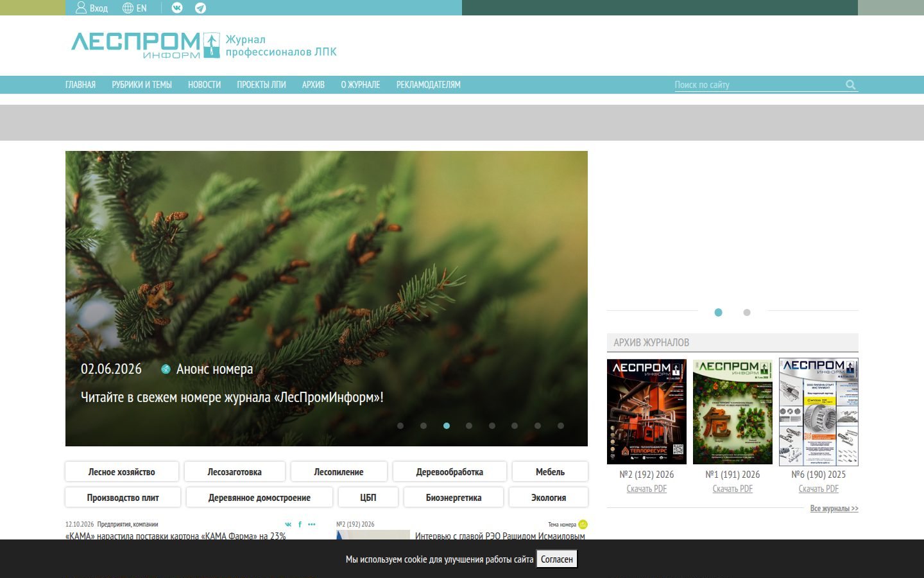Open the Экология category button

[x=549, y=498]
